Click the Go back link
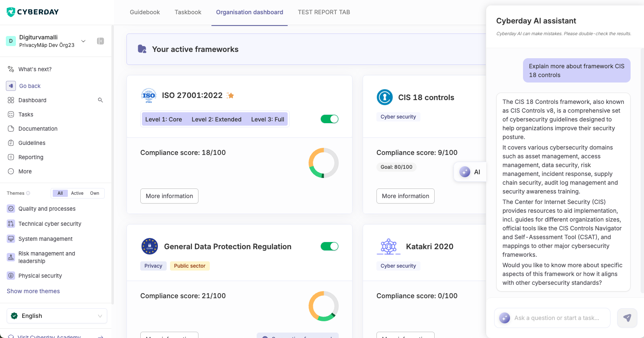644x338 pixels. [x=30, y=86]
